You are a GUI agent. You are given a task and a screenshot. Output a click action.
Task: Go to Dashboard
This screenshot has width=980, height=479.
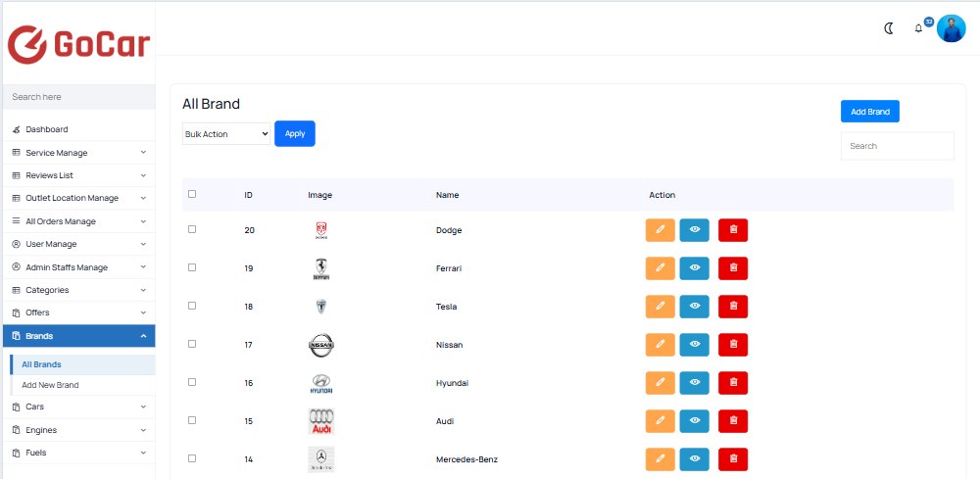click(x=78, y=129)
